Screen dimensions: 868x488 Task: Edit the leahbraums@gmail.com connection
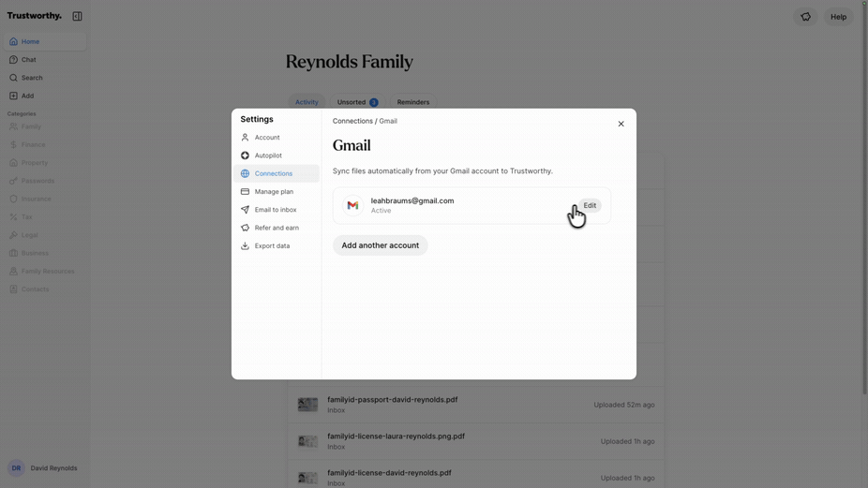coord(590,205)
